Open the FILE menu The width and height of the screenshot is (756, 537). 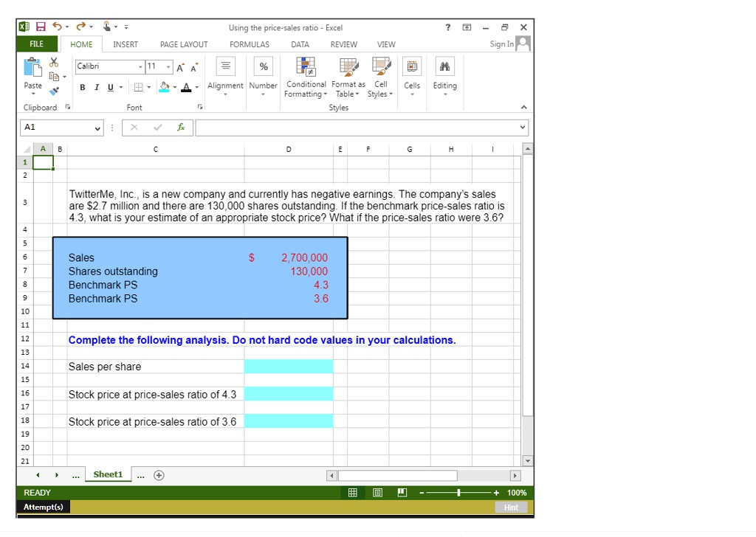click(35, 44)
